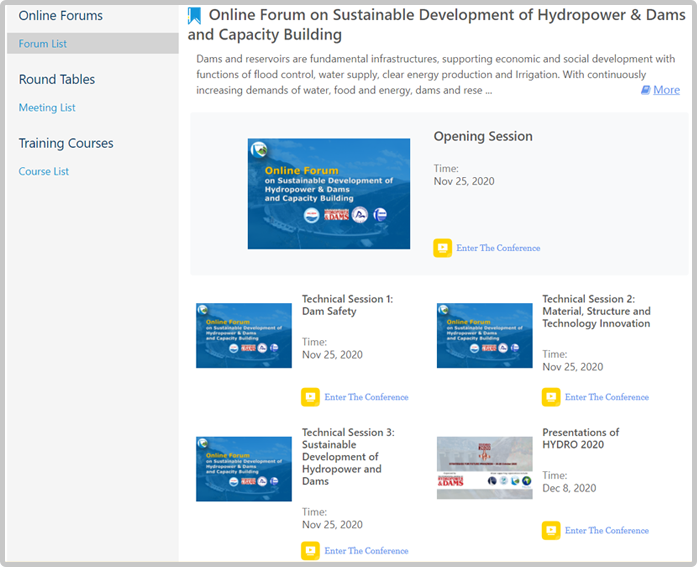Enter The Conference for Technical Session 2
This screenshot has height=567, width=697.
[x=607, y=397]
